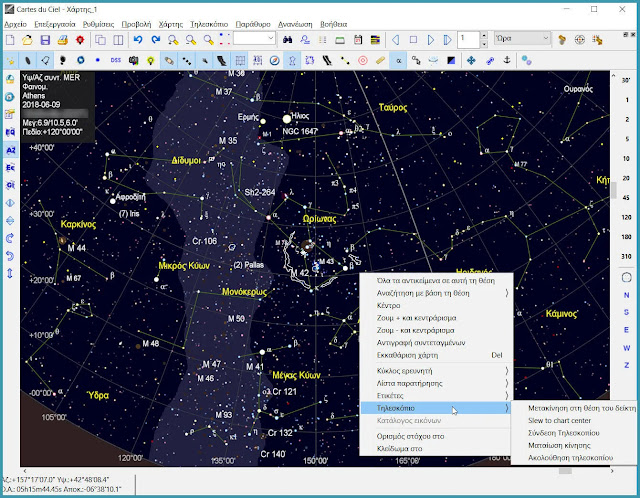Open the 'Αρχείο' menu
This screenshot has height=498, width=640.
pos(16,24)
